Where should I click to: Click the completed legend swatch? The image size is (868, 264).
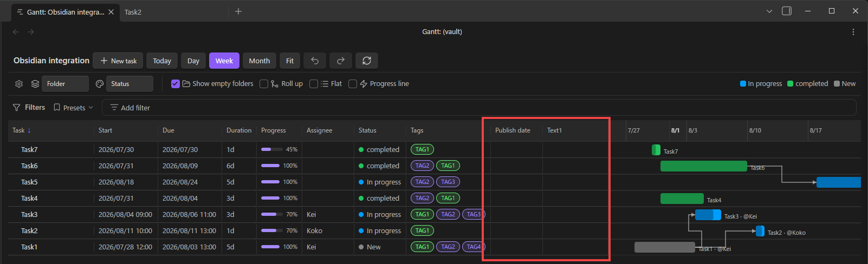[791, 84]
